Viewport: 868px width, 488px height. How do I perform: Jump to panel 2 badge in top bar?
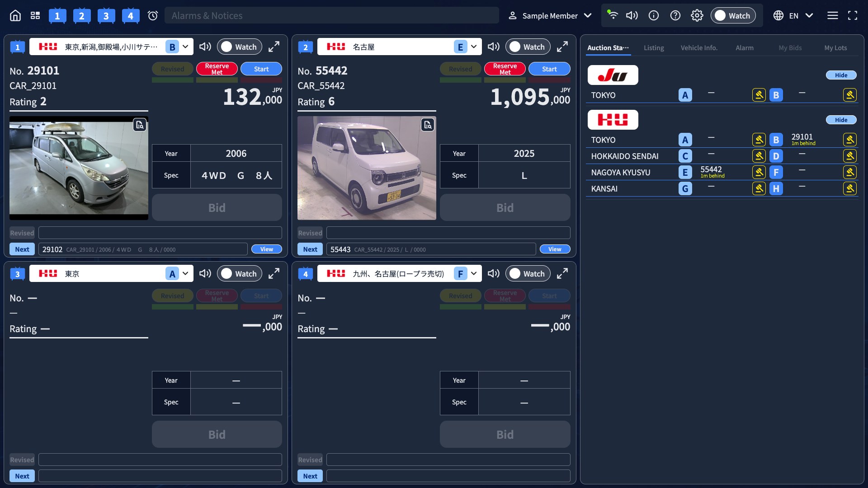pos(81,16)
